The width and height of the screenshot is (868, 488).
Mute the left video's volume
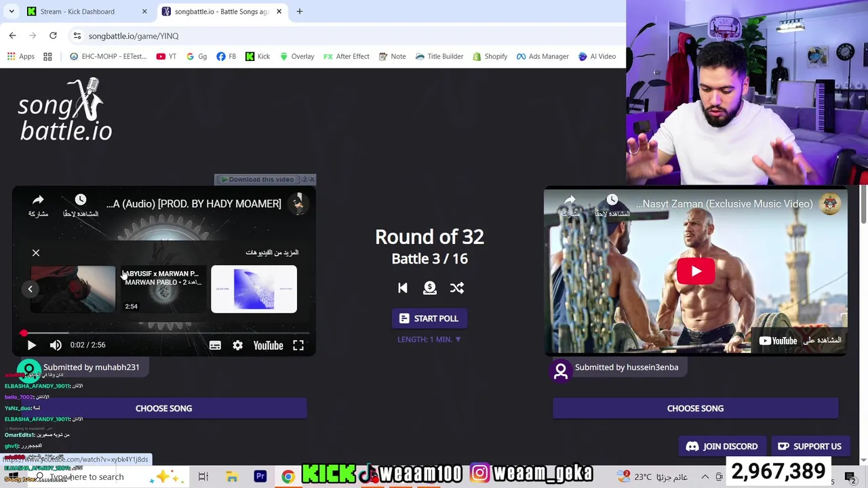(56, 345)
